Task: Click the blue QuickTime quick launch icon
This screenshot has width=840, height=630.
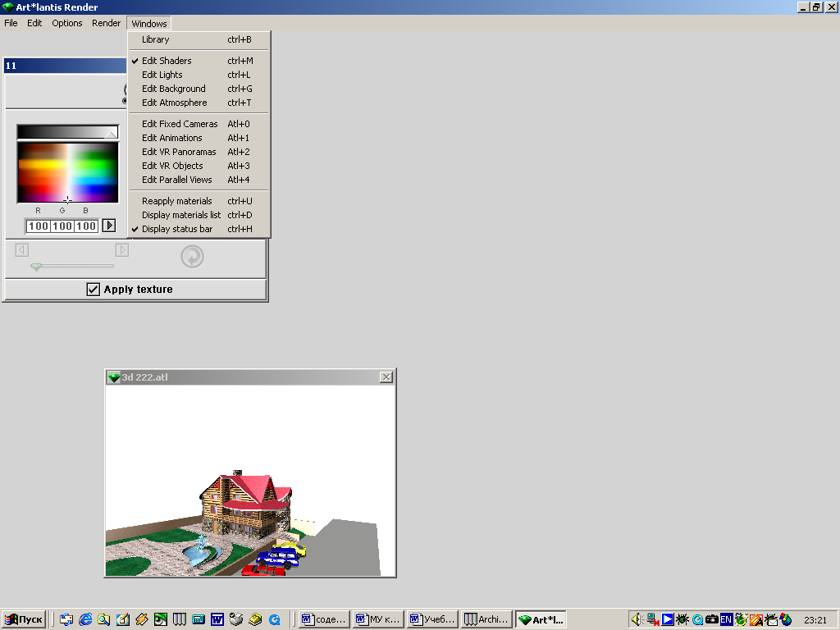Action: 274,619
